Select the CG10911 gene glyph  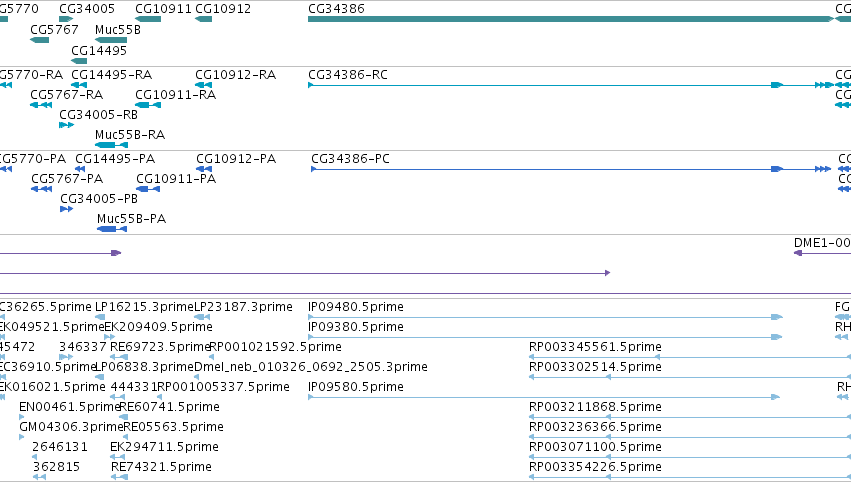(148, 19)
